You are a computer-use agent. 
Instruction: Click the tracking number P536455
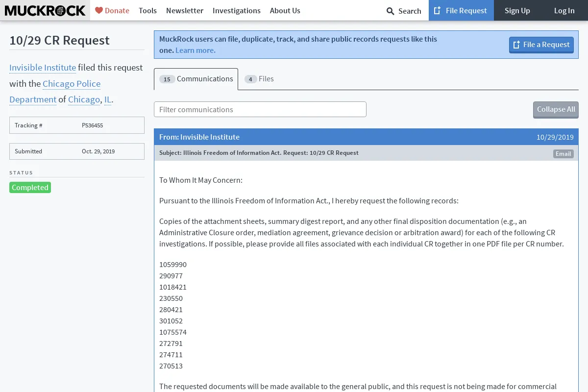click(92, 125)
